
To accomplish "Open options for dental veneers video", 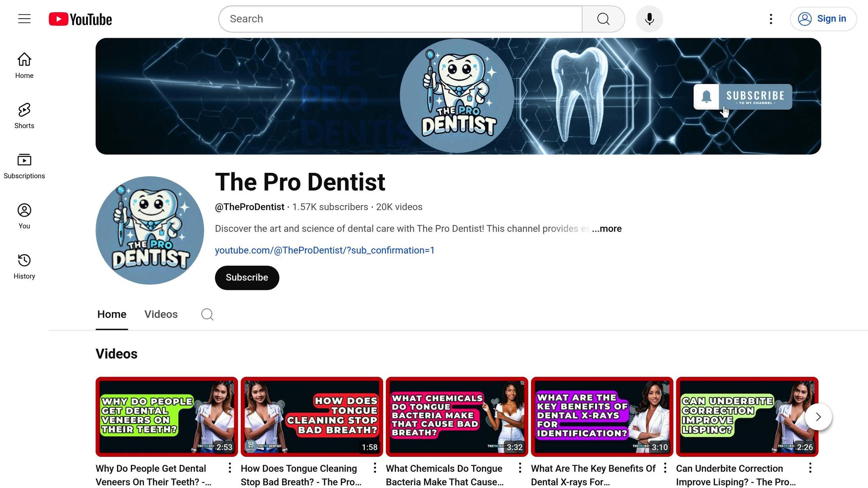I will point(230,468).
